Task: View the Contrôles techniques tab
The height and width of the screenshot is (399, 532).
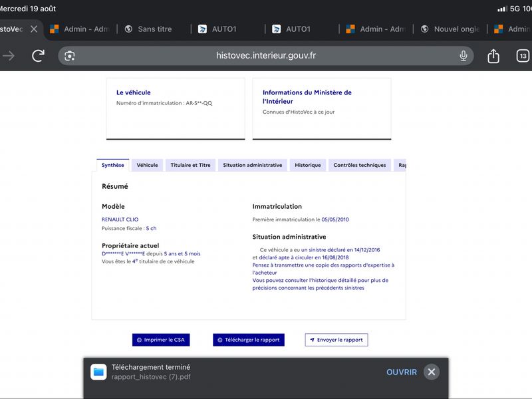Action: tap(360, 165)
